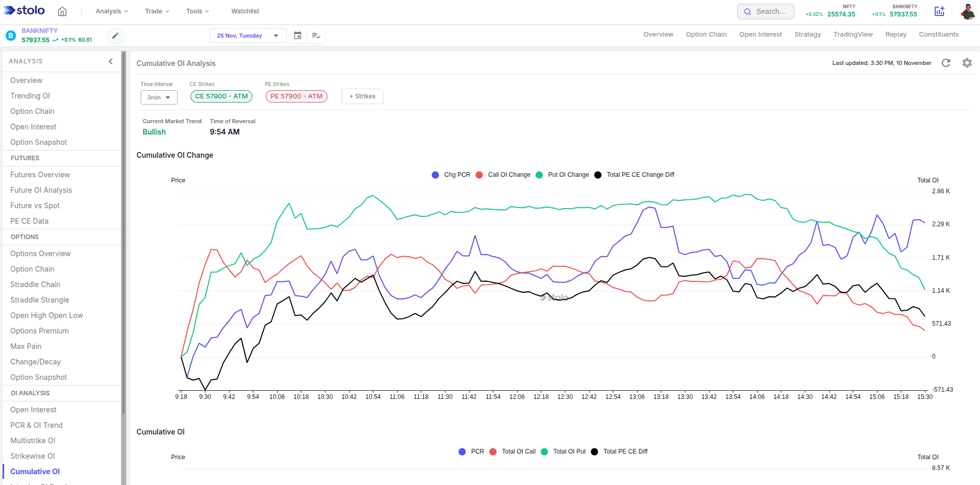Click the Stolo home icon
980x485 pixels.
62,11
